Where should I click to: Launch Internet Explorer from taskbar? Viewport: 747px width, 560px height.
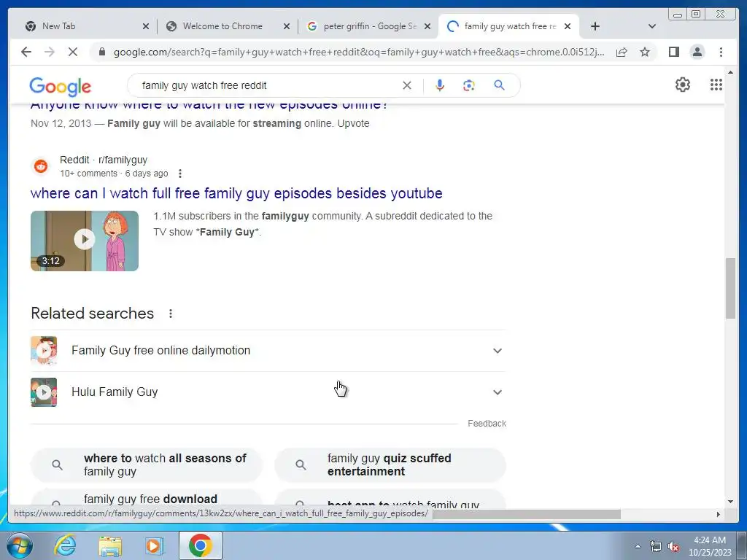pyautogui.click(x=64, y=545)
